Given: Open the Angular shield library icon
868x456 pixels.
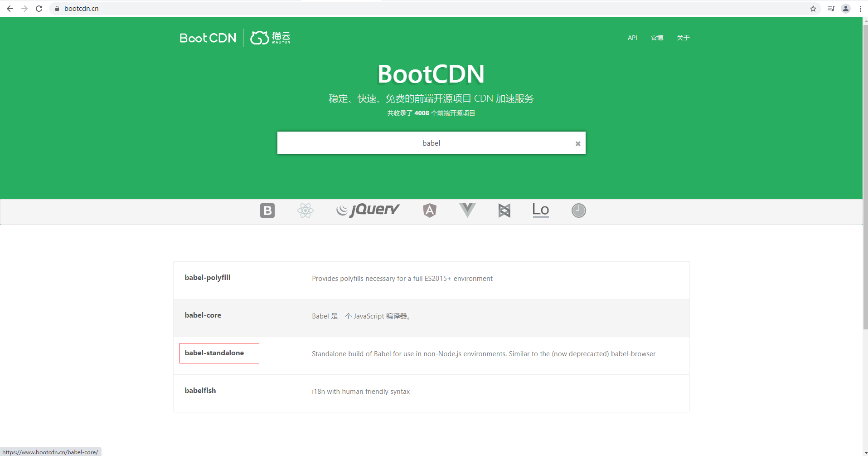Looking at the screenshot, I should pyautogui.click(x=430, y=211).
